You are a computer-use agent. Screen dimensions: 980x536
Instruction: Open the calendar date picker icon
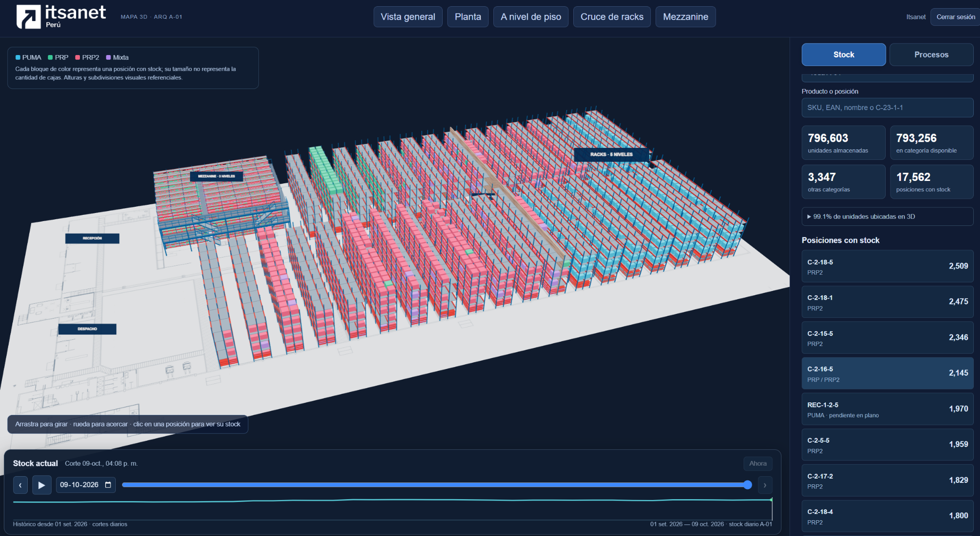click(108, 485)
